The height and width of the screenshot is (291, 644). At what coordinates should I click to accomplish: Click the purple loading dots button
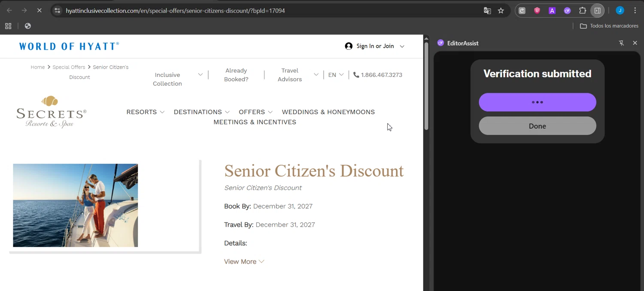(538, 102)
